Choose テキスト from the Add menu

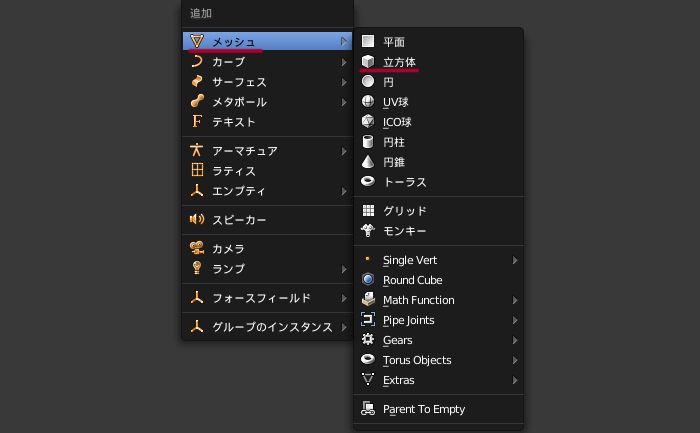(234, 122)
